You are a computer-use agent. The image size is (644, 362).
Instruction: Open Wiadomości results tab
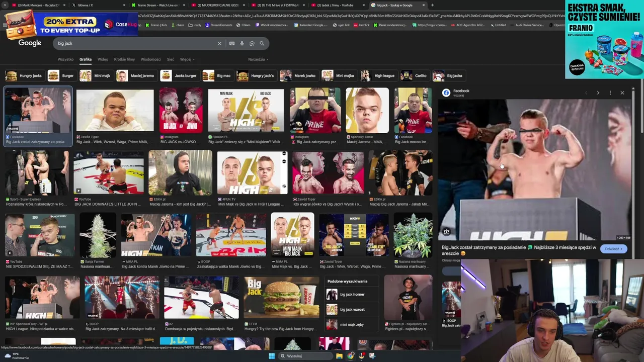[151, 59]
